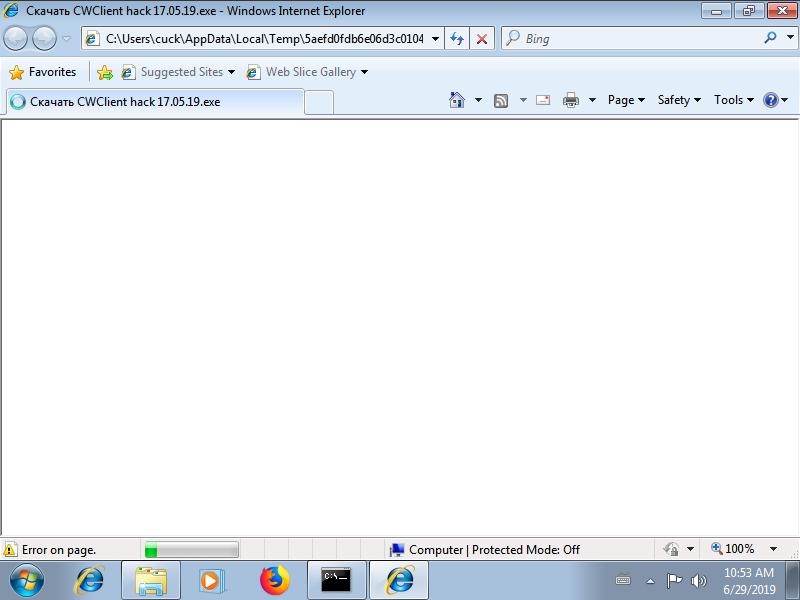This screenshot has width=800, height=600.
Task: Open Action Center flag icon
Action: pyautogui.click(x=674, y=580)
